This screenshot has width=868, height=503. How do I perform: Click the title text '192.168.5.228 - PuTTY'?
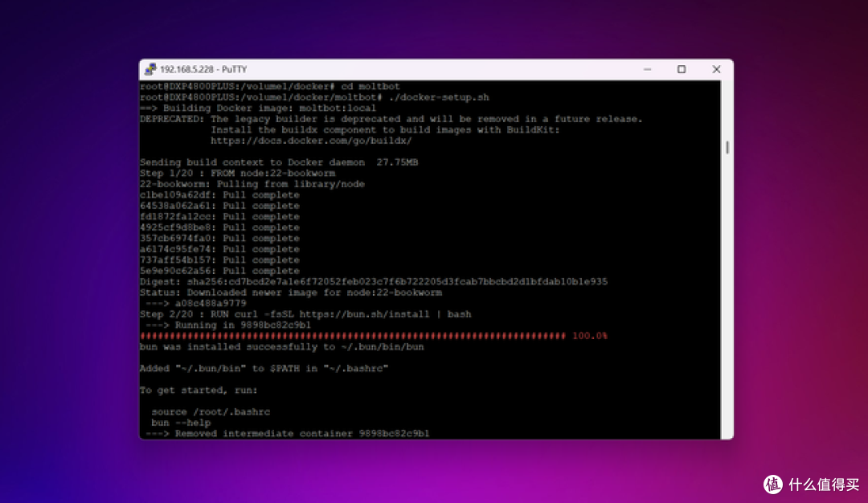[x=203, y=69]
